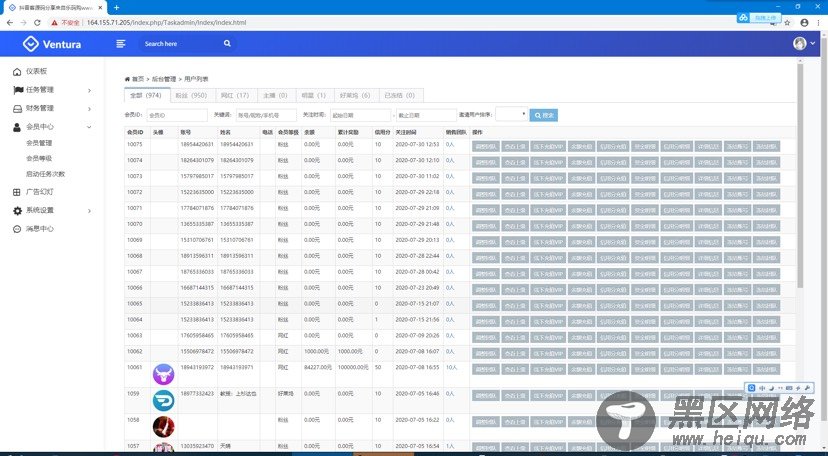This screenshot has height=456, width=828.
Task: Click the blue 搜索 button
Action: click(x=544, y=115)
